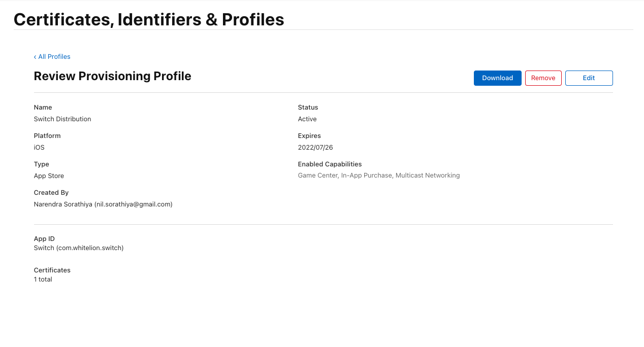Click the Active status value
644x347 pixels.
coord(307,119)
